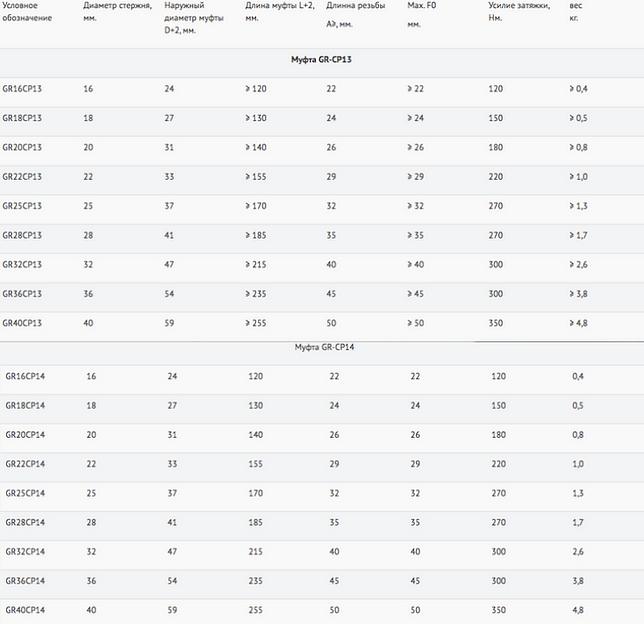Screen dimensions: 644x624
Task: Click the GR16CP13 row label
Action: coord(22,89)
